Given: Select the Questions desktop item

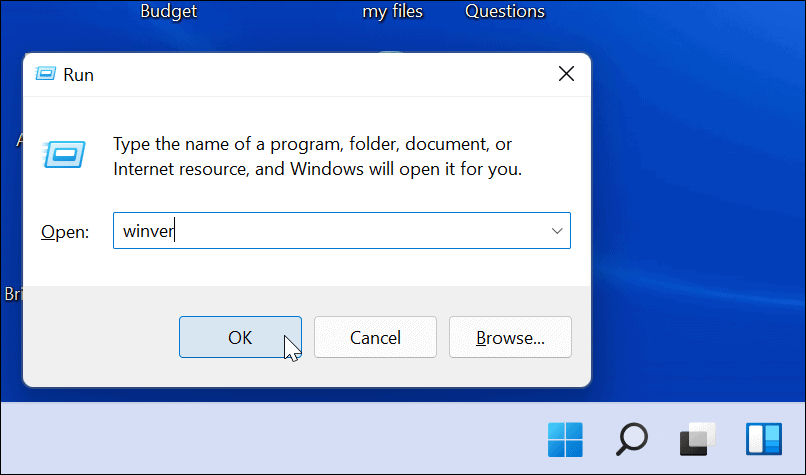Looking at the screenshot, I should [x=505, y=11].
